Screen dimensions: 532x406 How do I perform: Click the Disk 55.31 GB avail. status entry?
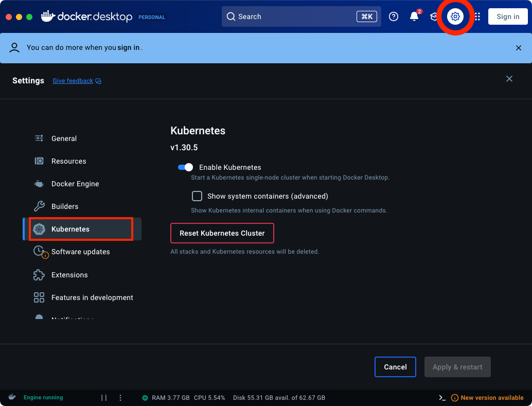(x=279, y=398)
